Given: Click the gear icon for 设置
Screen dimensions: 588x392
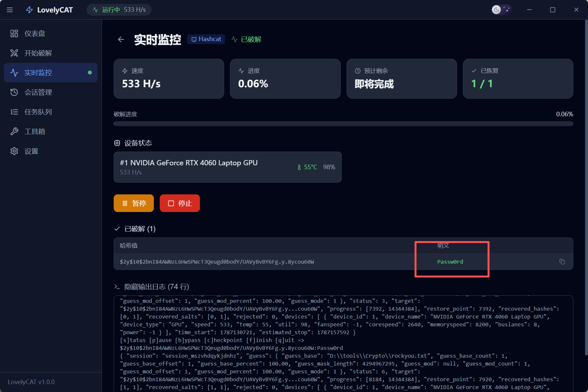Looking at the screenshot, I should tap(14, 151).
